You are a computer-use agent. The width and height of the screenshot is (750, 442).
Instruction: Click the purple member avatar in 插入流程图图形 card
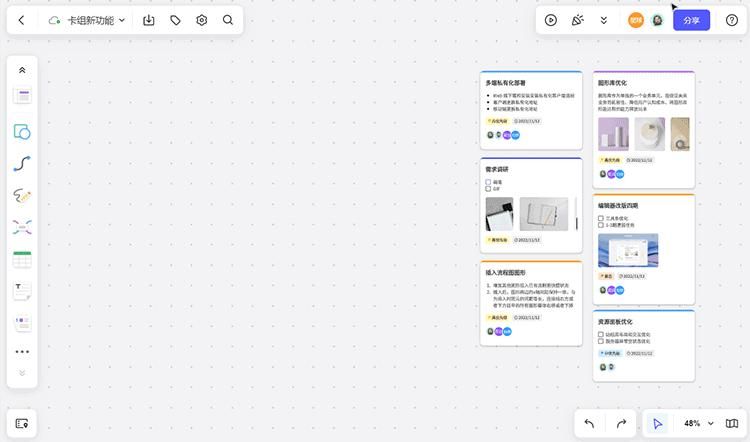(x=499, y=332)
